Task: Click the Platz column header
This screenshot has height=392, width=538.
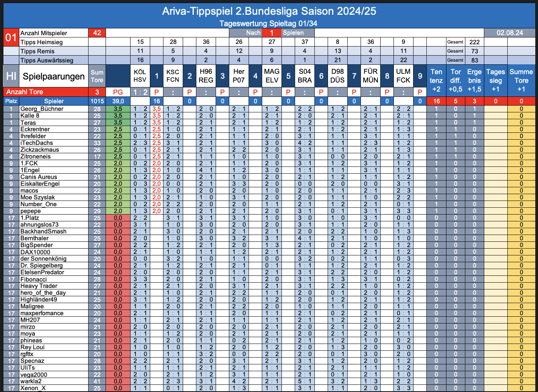Action: coord(11,101)
